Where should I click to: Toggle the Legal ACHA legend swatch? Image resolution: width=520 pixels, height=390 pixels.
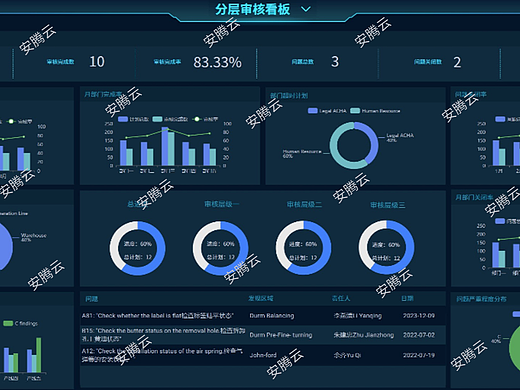313,111
